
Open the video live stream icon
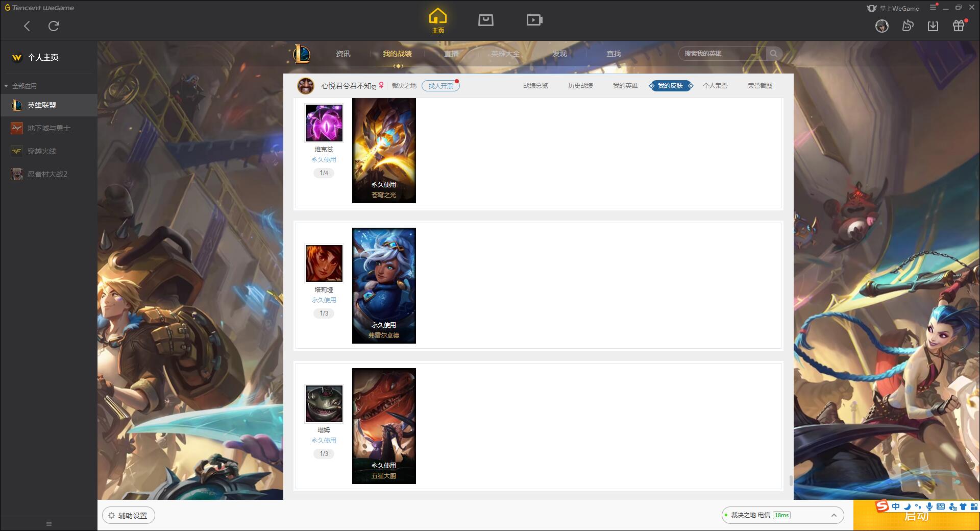[534, 20]
